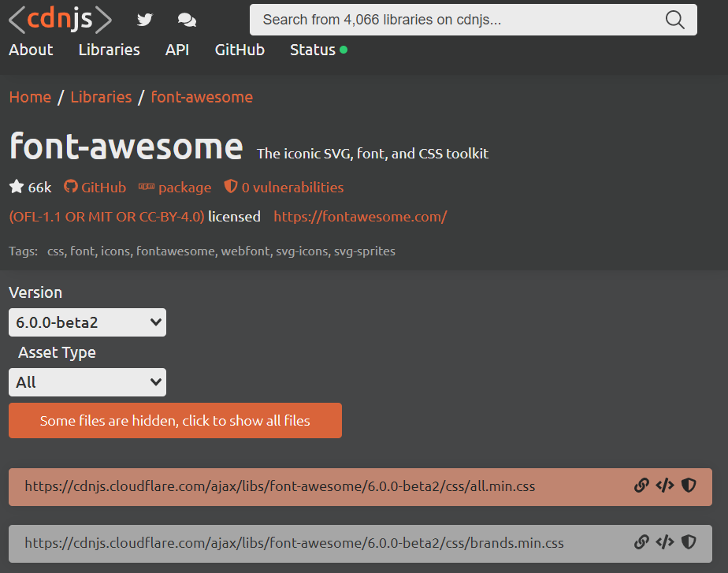Screen dimensions: 728x573
Task: Open the Asset Type dropdown
Action: [87, 382]
